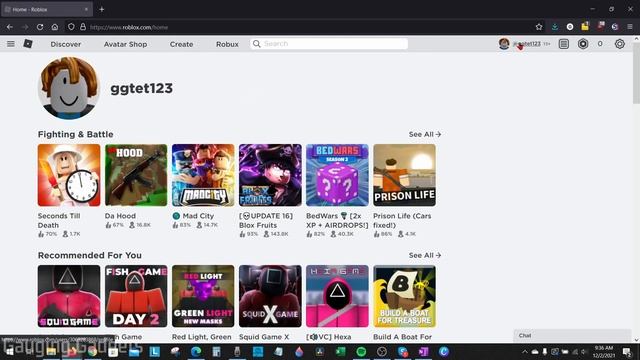Image resolution: width=640 pixels, height=360 pixels.
Task: Click the Da Hood title text
Action: coord(120,216)
